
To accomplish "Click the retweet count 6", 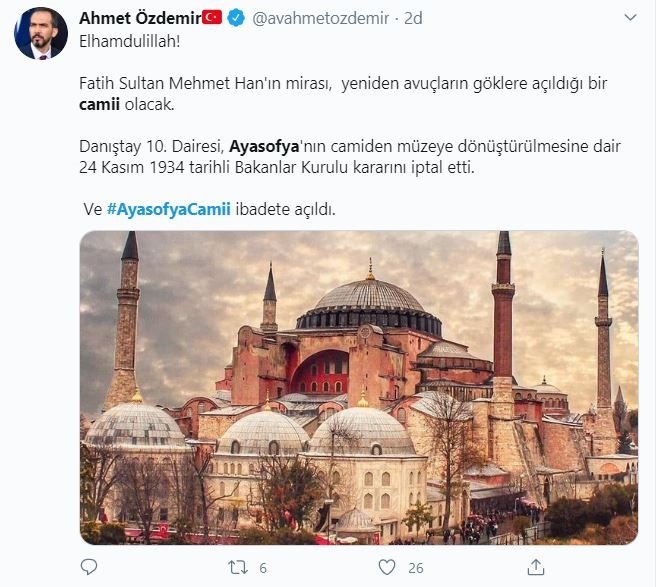I will (x=263, y=568).
